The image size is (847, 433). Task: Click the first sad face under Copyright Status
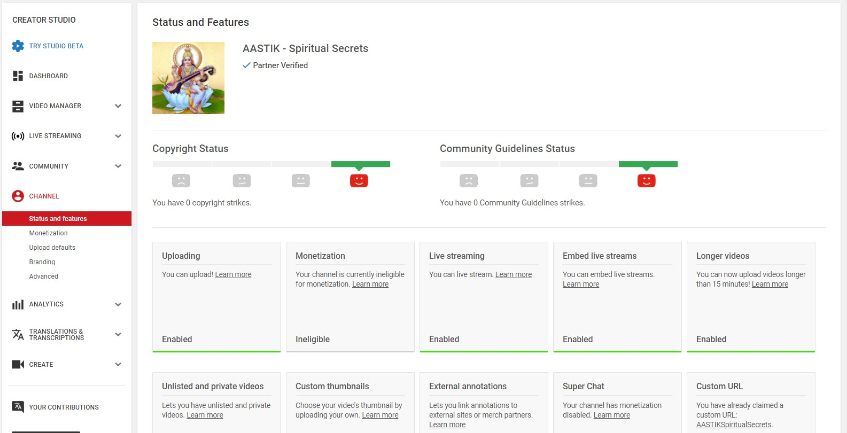click(x=181, y=180)
